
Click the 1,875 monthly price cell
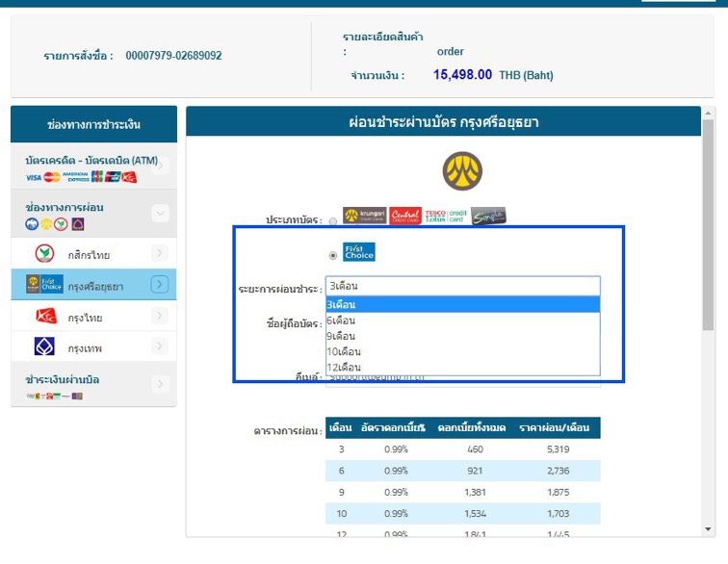pos(559,492)
